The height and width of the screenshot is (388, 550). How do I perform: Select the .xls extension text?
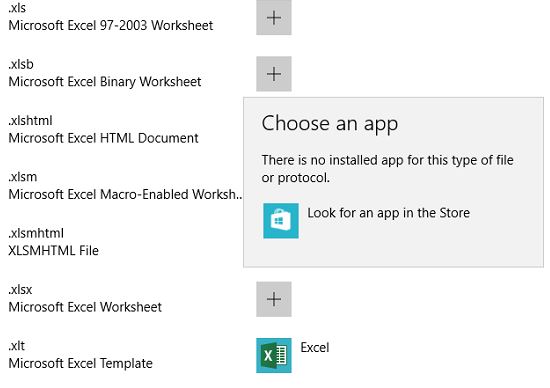[17, 8]
